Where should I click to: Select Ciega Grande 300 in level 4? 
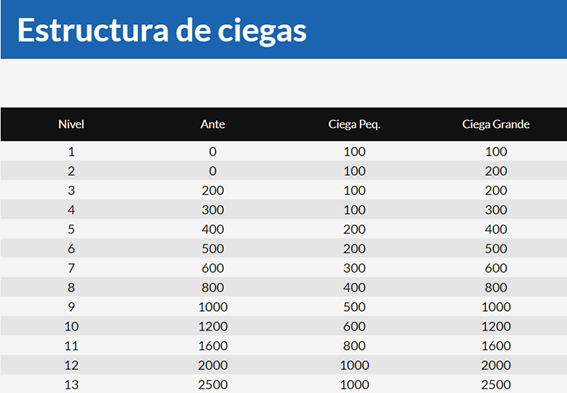click(x=496, y=210)
